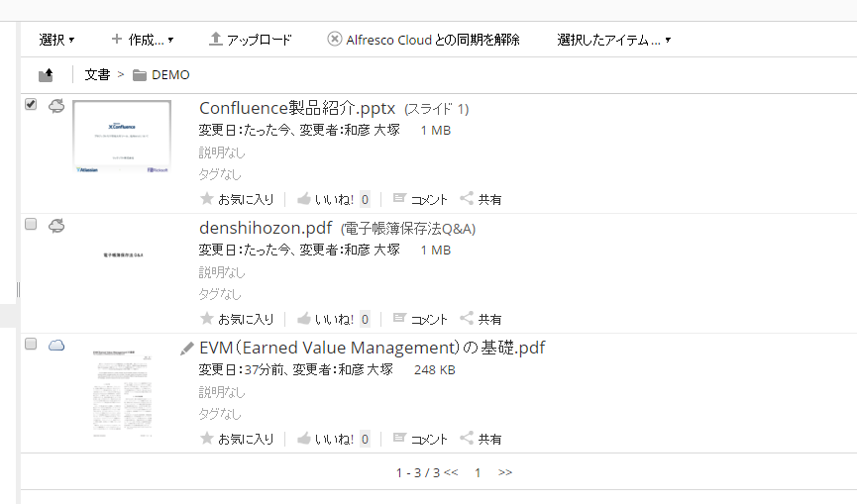Check the denshihozon.pdf checkbox
This screenshot has height=504, width=857.
[31, 224]
